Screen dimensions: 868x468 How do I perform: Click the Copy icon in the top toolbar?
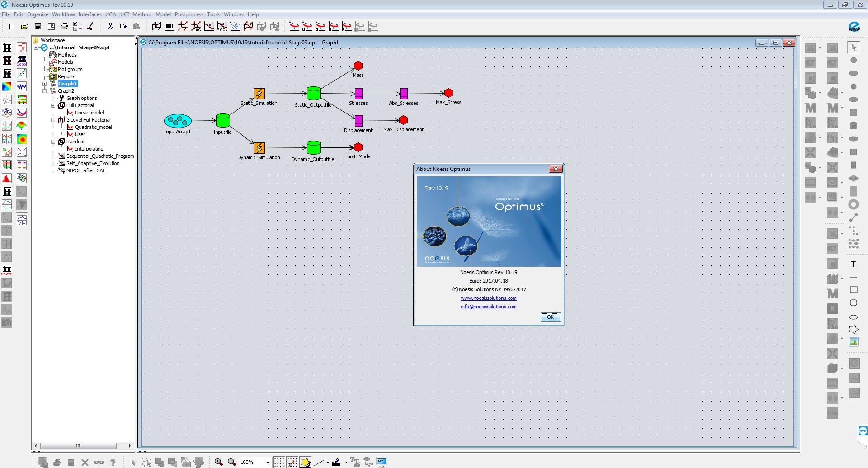123,27
